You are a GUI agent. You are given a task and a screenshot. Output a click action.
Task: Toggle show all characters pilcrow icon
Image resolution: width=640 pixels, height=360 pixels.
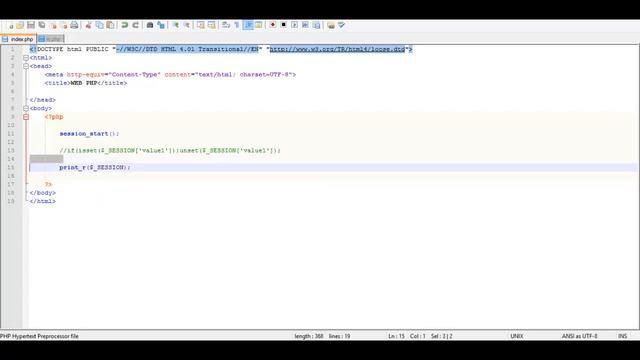click(237, 25)
